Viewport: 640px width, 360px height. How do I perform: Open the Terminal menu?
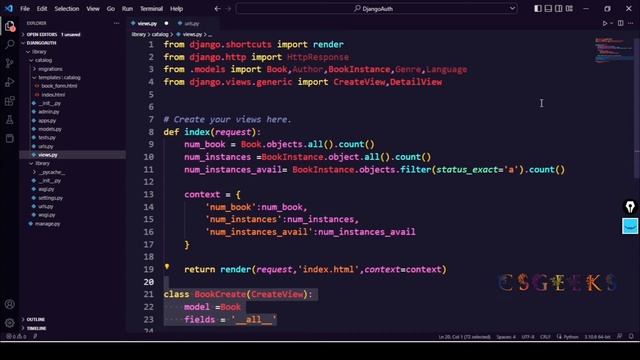point(151,9)
